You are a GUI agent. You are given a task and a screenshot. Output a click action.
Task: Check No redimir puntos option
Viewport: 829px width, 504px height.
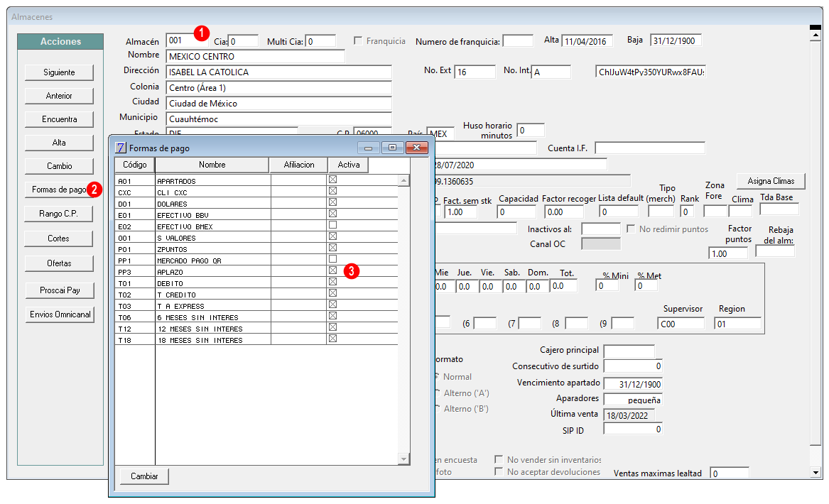click(631, 229)
